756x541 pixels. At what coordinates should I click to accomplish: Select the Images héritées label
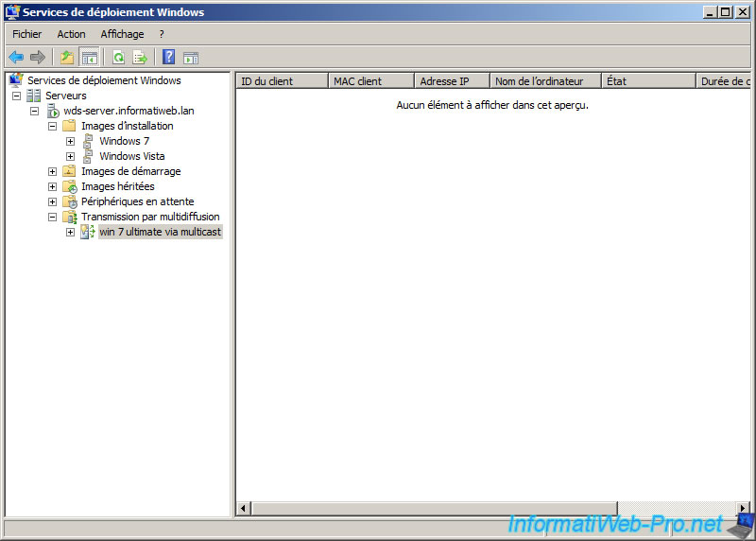tap(118, 186)
